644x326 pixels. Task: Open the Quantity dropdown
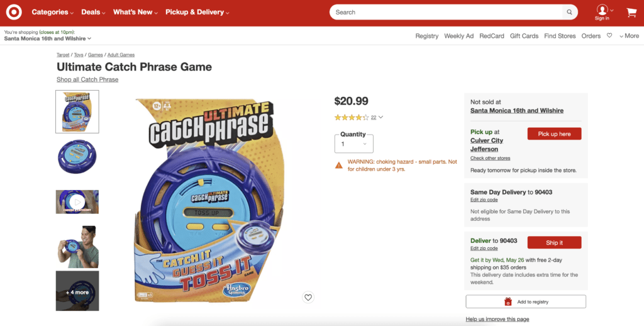(353, 143)
